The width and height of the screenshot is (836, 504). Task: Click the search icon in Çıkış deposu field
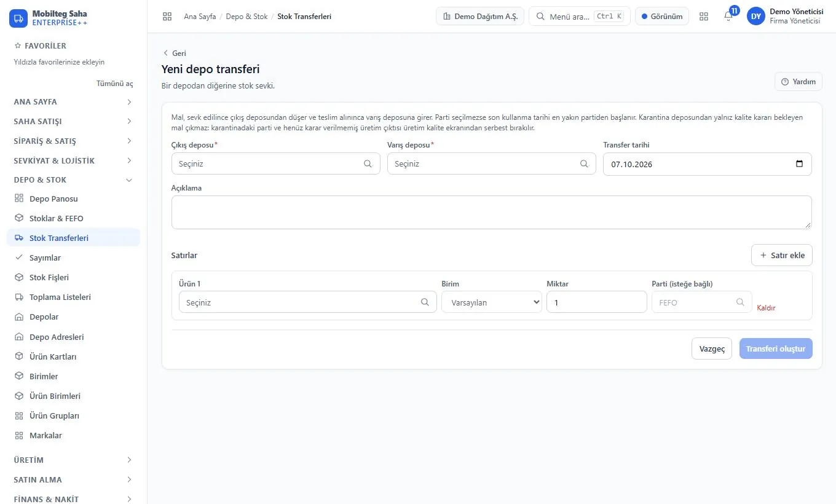tap(368, 164)
